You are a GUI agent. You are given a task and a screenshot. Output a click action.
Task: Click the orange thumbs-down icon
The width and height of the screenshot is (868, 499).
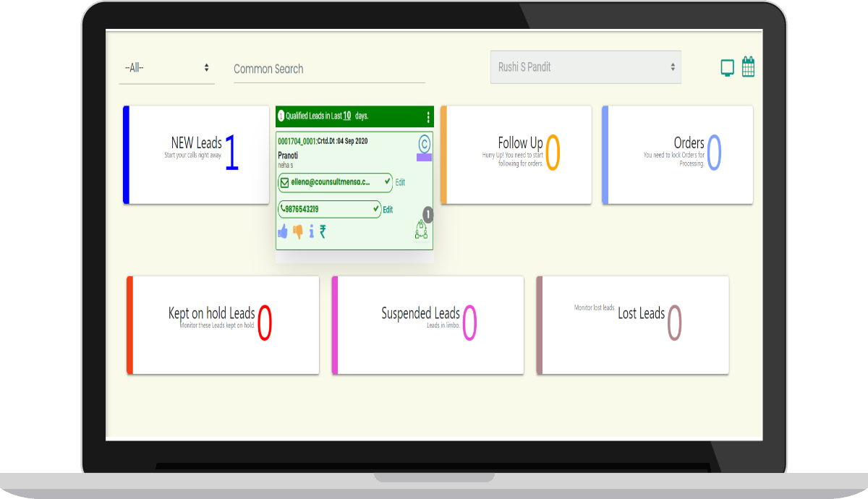pyautogui.click(x=297, y=231)
